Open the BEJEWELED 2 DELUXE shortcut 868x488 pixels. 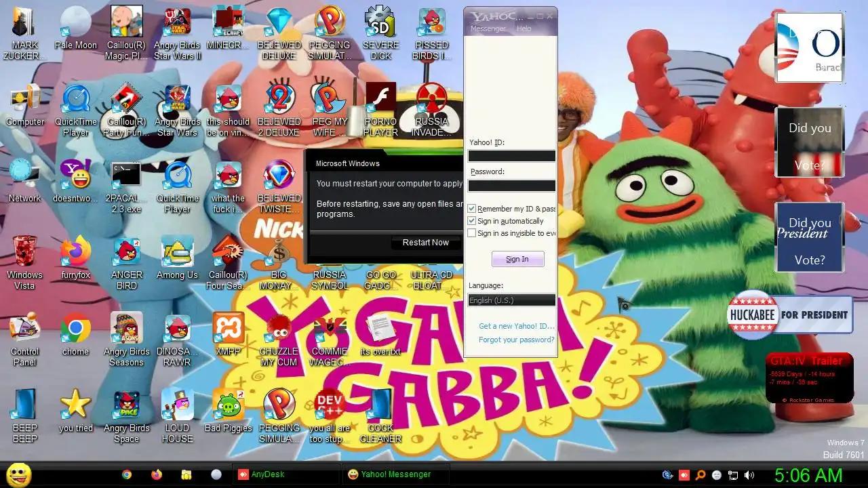click(x=279, y=110)
